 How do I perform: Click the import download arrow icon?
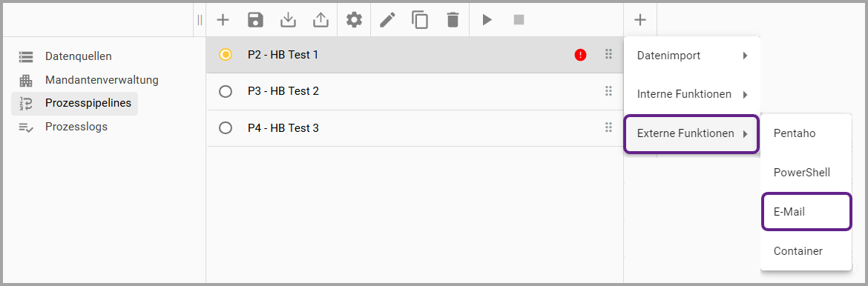pos(288,20)
